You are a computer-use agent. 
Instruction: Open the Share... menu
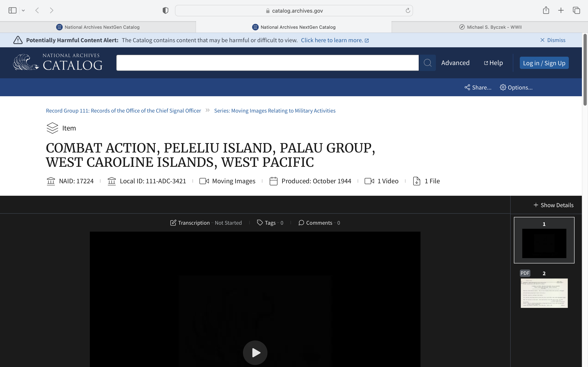click(478, 87)
